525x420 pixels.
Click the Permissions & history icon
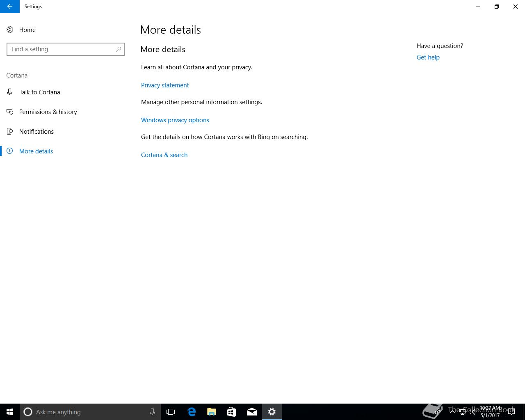[10, 112]
